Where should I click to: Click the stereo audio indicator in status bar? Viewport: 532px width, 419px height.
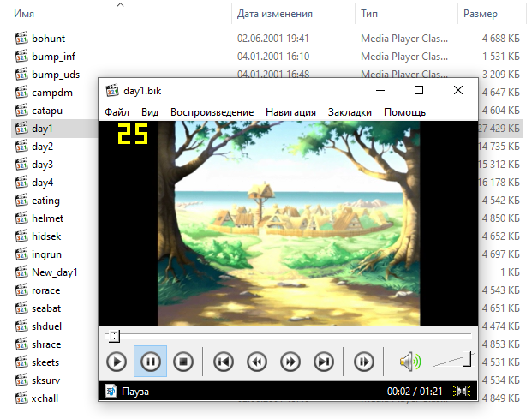tap(462, 392)
